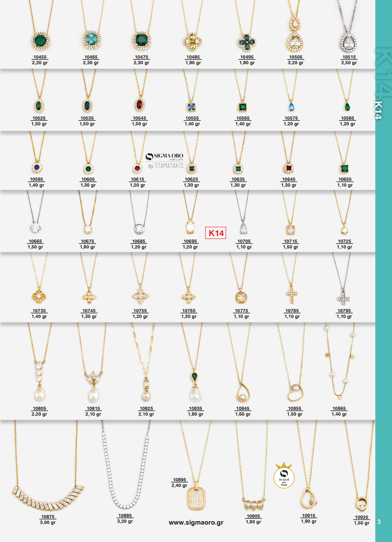Open the www.sigmaoro.gr website link
392x542 pixels.
[196, 522]
